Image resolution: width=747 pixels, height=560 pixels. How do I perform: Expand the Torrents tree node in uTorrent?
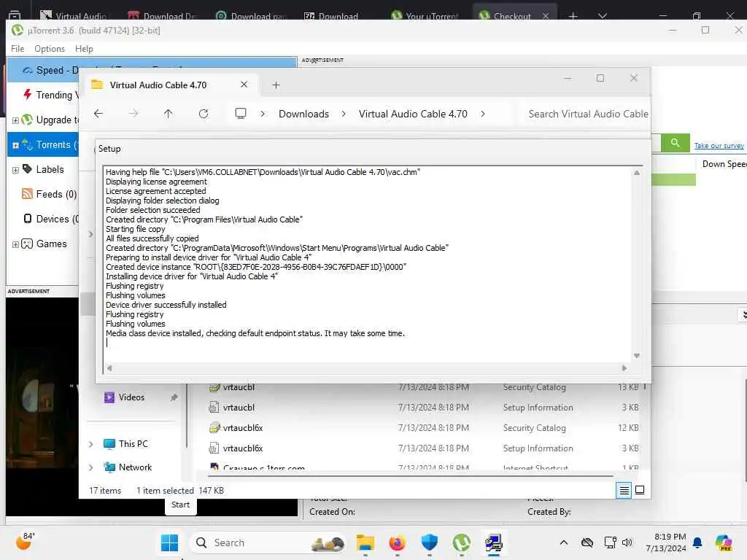[15, 145]
